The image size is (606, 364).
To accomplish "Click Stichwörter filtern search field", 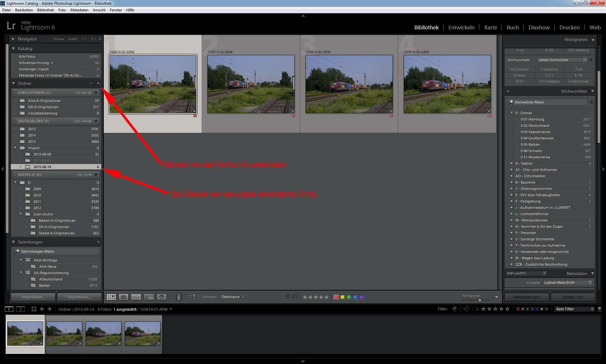I will (x=548, y=102).
